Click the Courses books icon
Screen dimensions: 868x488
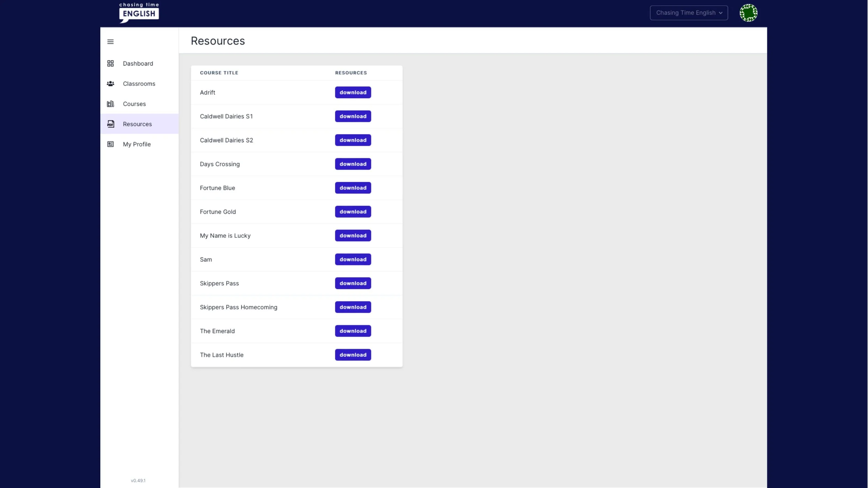[x=110, y=104]
